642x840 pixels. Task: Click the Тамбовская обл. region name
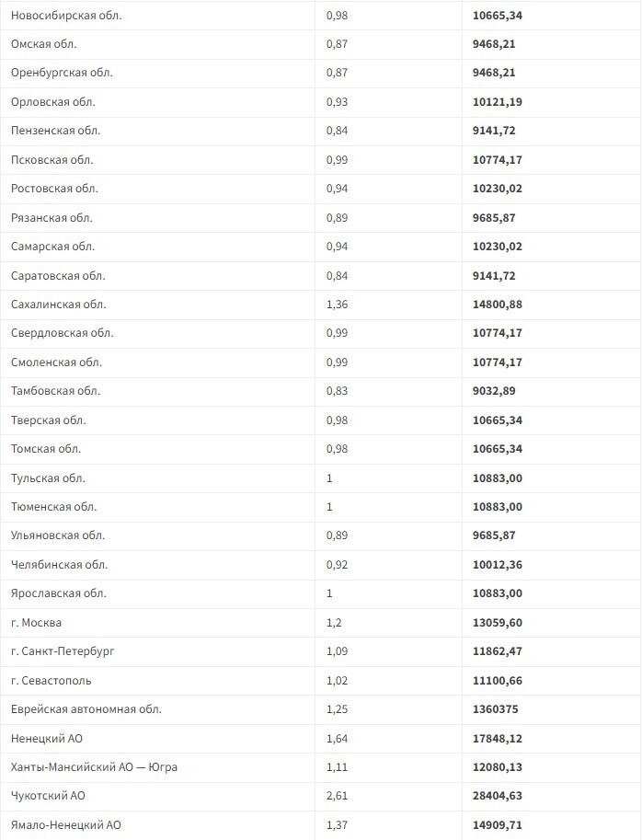(x=55, y=391)
